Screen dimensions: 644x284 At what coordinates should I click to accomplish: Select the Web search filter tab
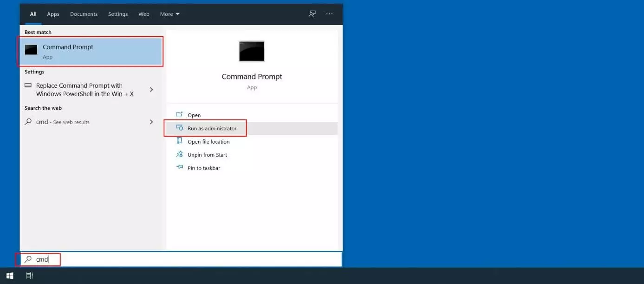pos(144,14)
